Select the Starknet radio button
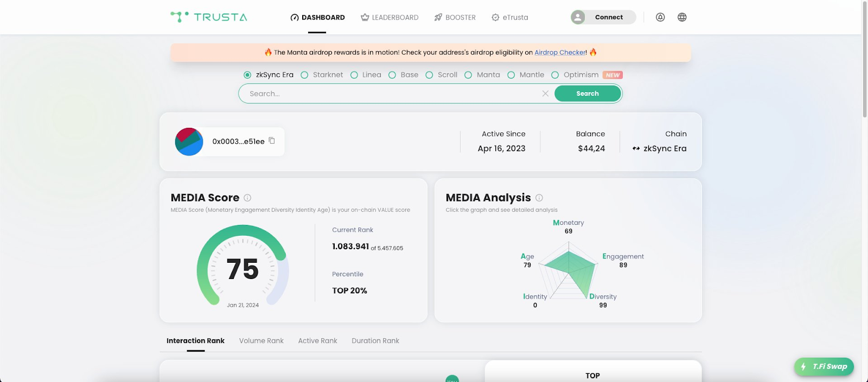 pos(304,75)
